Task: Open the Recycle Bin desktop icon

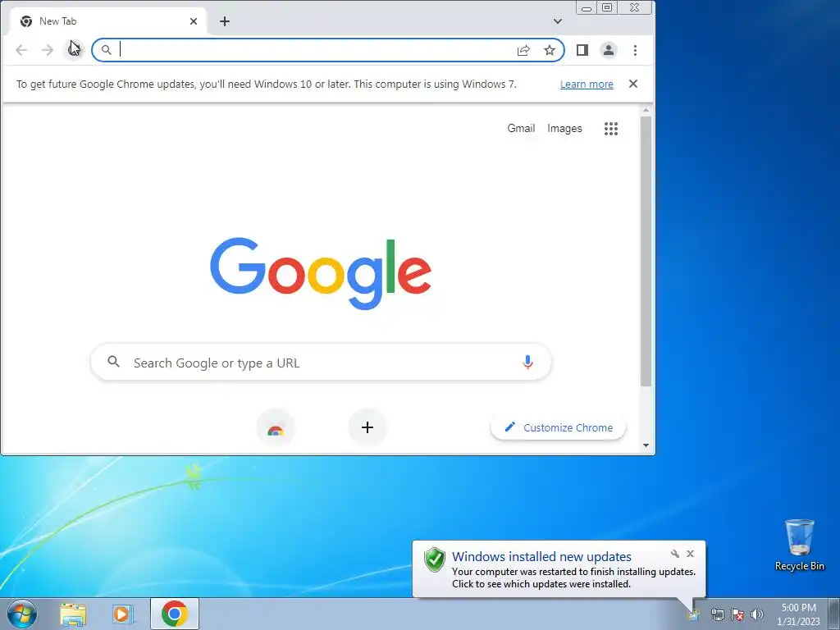Action: pyautogui.click(x=800, y=545)
